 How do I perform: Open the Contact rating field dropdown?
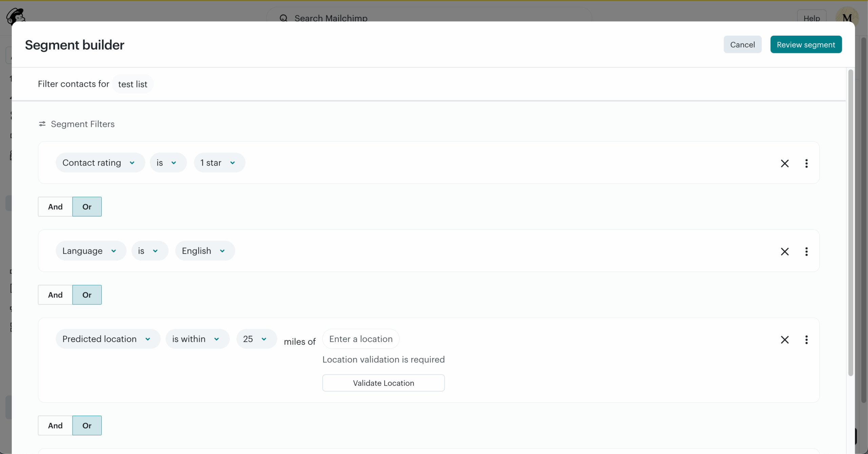pyautogui.click(x=100, y=163)
